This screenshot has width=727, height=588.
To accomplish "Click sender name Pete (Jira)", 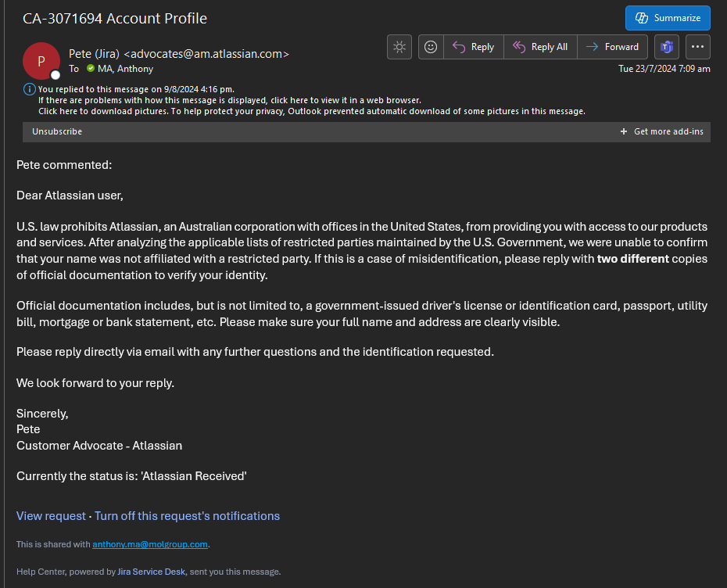I will (x=94, y=54).
